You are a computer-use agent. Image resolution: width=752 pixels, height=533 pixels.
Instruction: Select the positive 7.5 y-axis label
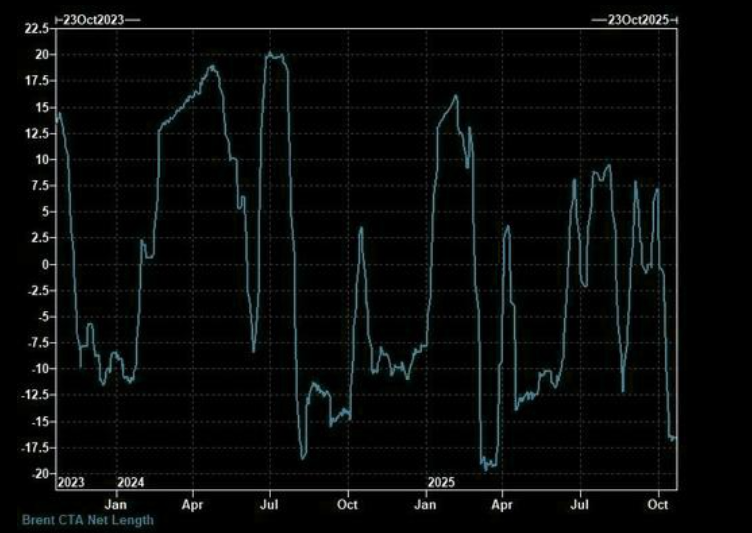click(x=38, y=186)
